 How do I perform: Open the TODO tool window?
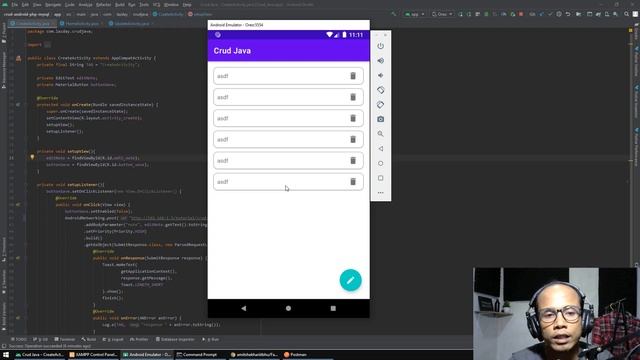[19, 339]
